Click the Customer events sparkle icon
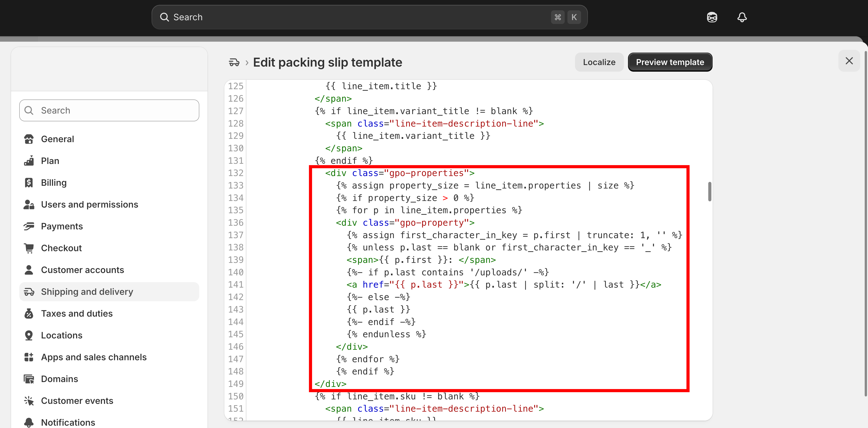 click(29, 401)
